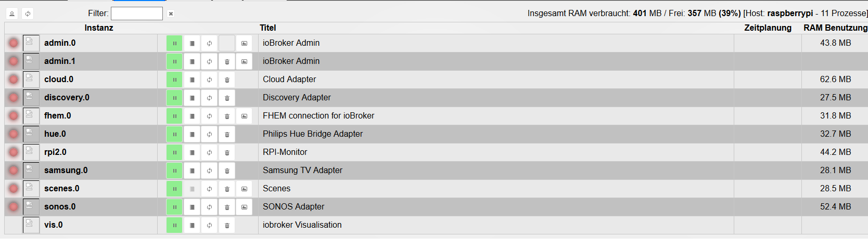The image size is (868, 249).
Task: Open configuration for rpi2.0 instance
Action: (x=192, y=152)
